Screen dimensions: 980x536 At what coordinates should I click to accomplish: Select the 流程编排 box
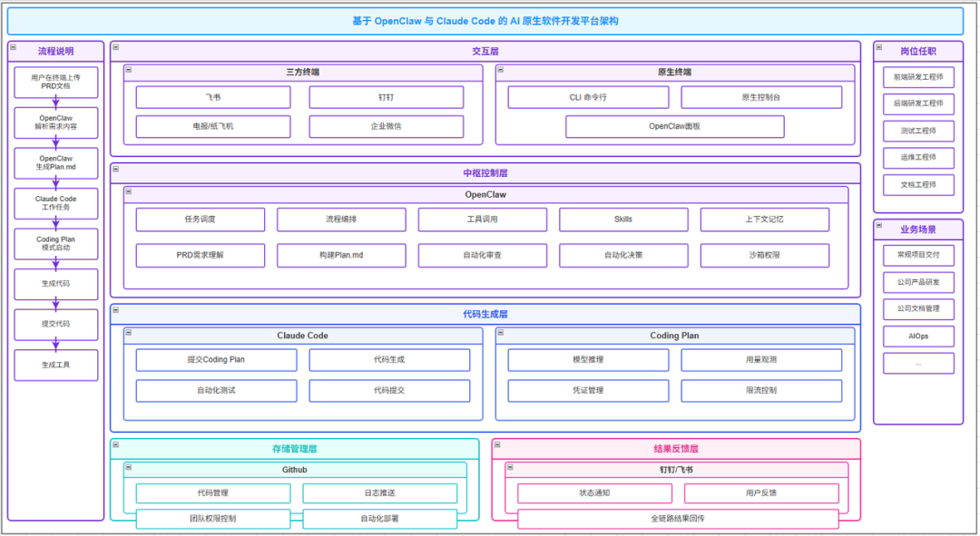(x=341, y=219)
